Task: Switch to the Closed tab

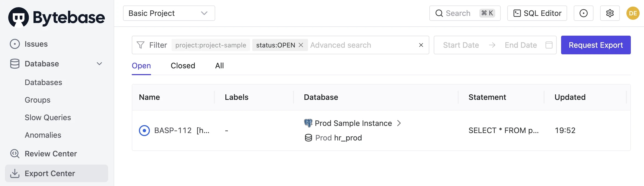Action: (183, 66)
